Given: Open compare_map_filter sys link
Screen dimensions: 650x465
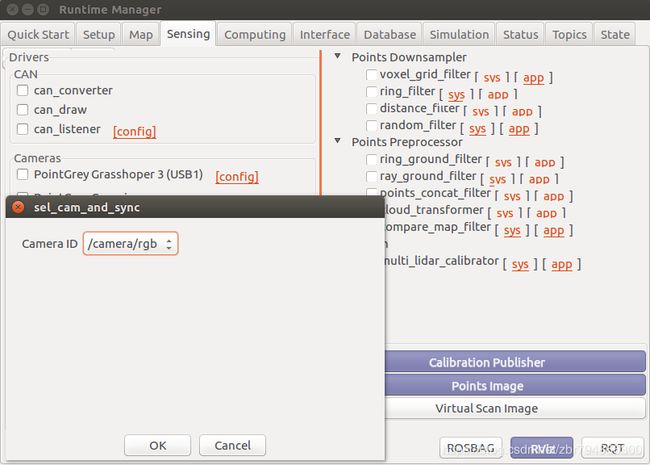Looking at the screenshot, I should pyautogui.click(x=512, y=230).
